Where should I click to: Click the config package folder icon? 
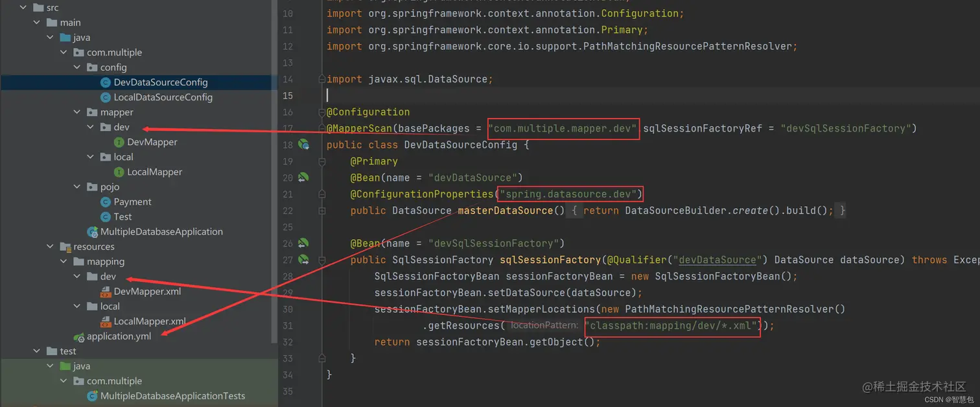click(93, 67)
